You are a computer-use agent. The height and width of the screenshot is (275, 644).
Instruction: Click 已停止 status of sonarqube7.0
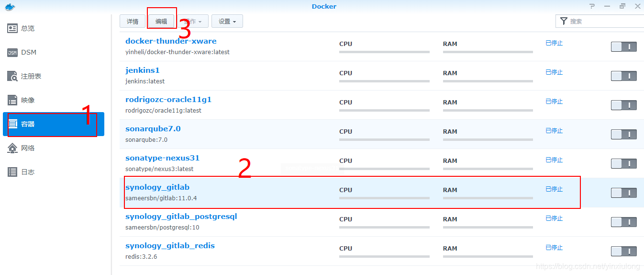[x=554, y=131]
